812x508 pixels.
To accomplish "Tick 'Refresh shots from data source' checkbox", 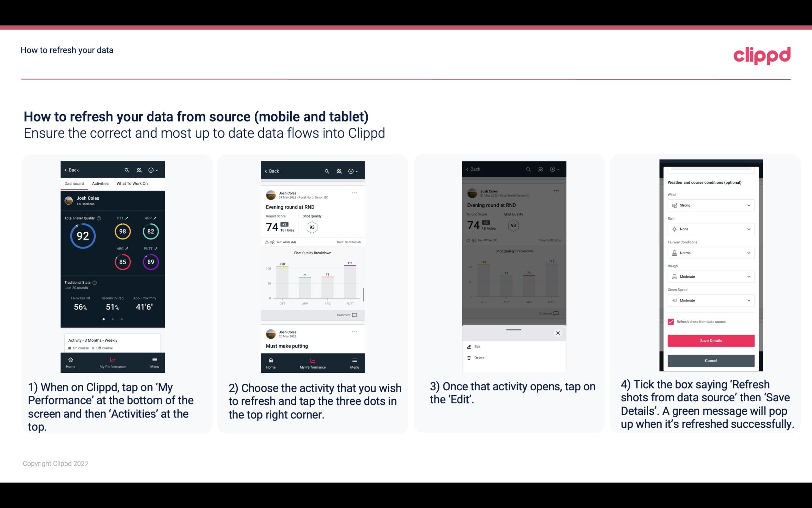I will [671, 321].
